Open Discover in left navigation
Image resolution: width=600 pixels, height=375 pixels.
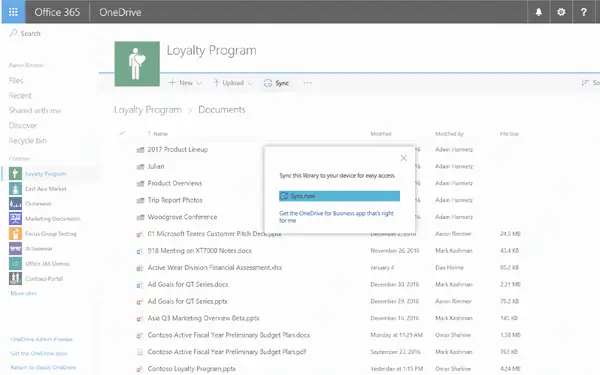[23, 126]
